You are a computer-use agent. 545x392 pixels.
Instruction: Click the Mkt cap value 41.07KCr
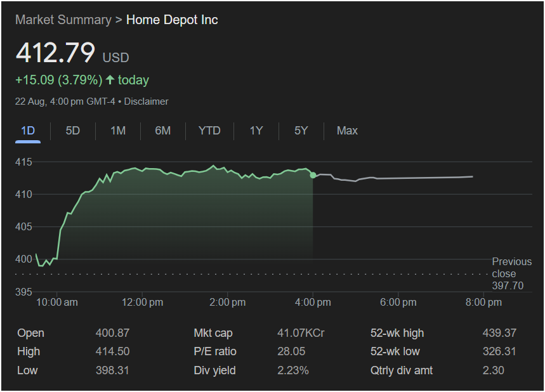tap(301, 333)
